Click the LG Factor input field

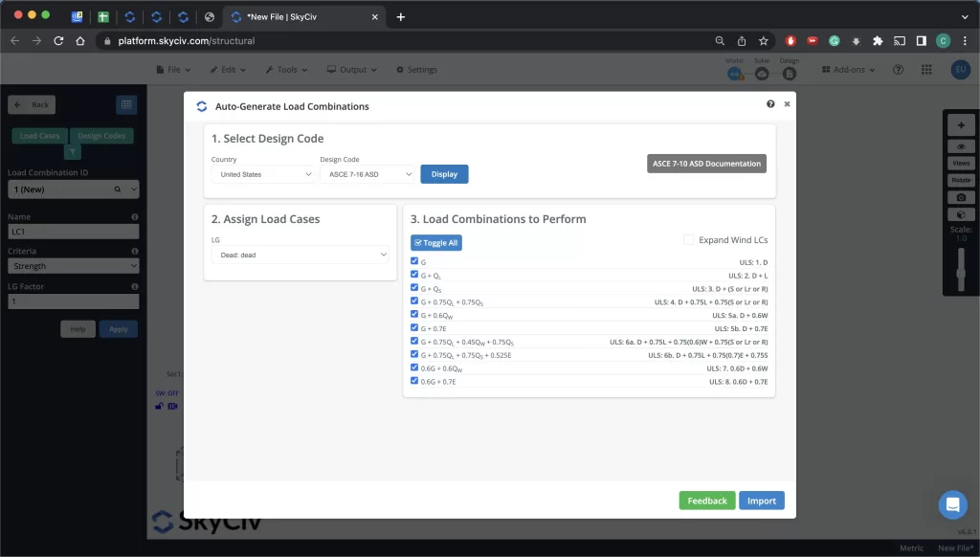(x=73, y=301)
